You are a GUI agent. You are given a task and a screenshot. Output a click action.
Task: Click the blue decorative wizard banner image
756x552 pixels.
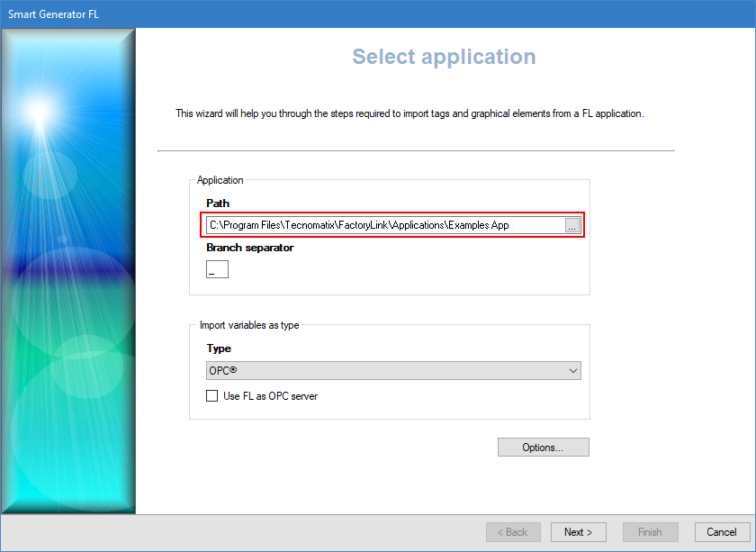pyautogui.click(x=68, y=270)
